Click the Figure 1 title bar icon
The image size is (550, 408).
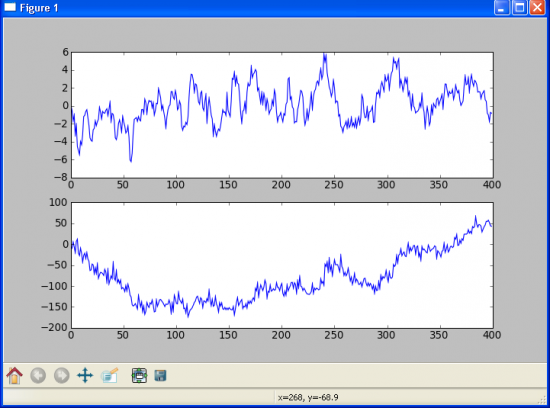pos(10,7)
